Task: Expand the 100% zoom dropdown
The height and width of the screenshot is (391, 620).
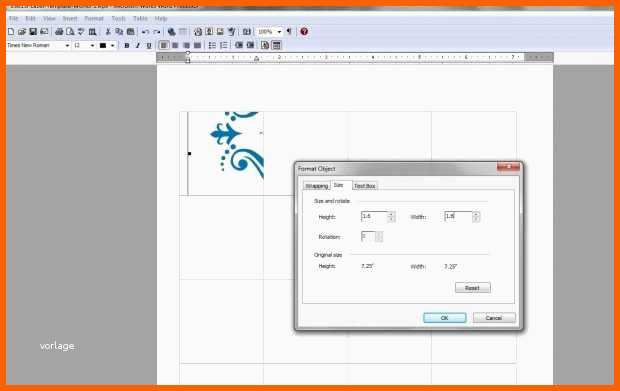Action: pos(279,32)
